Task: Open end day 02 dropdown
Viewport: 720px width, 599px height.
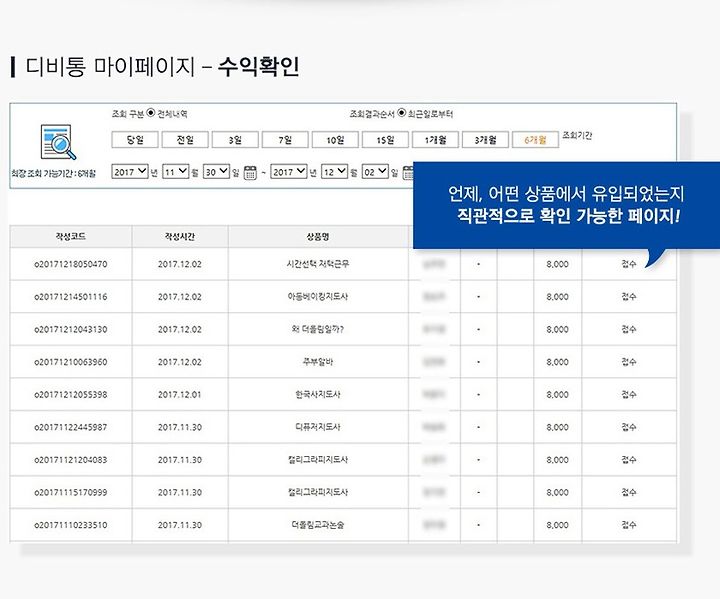Action: point(375,172)
